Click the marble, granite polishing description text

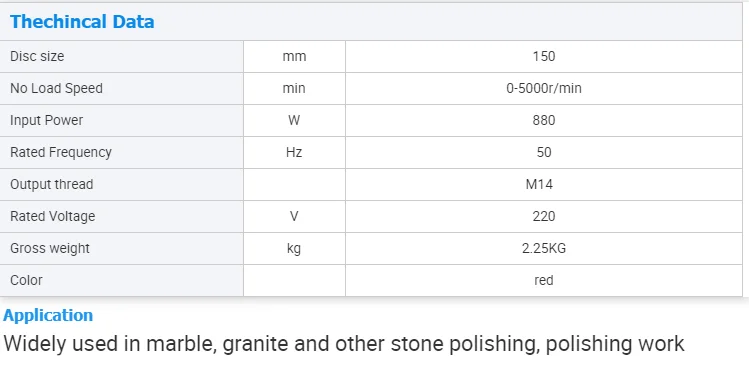pyautogui.click(x=344, y=344)
